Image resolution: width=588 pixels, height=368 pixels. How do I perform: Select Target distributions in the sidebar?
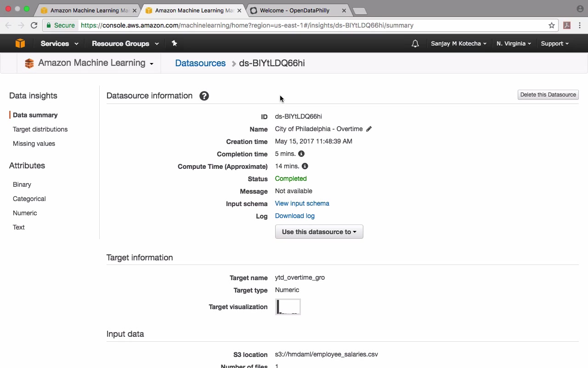(x=40, y=129)
